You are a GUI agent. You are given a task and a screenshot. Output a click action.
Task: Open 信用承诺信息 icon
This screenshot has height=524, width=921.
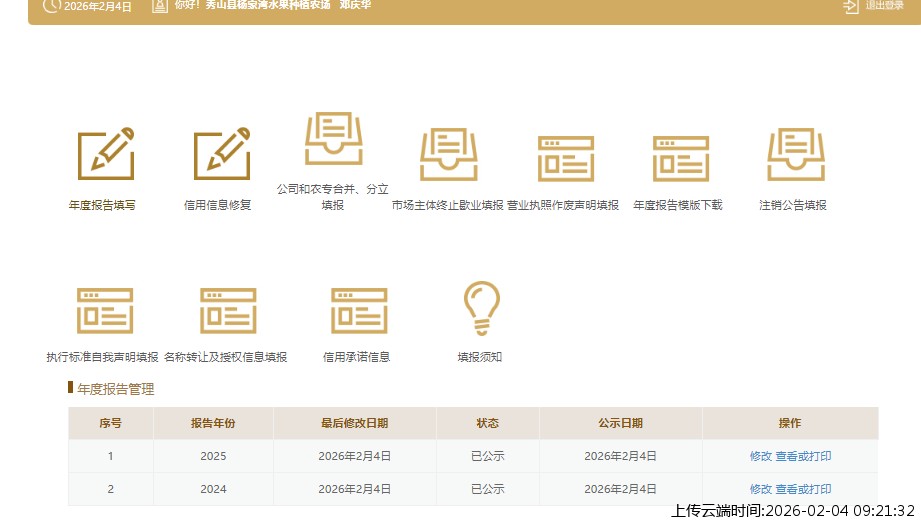pyautogui.click(x=359, y=310)
